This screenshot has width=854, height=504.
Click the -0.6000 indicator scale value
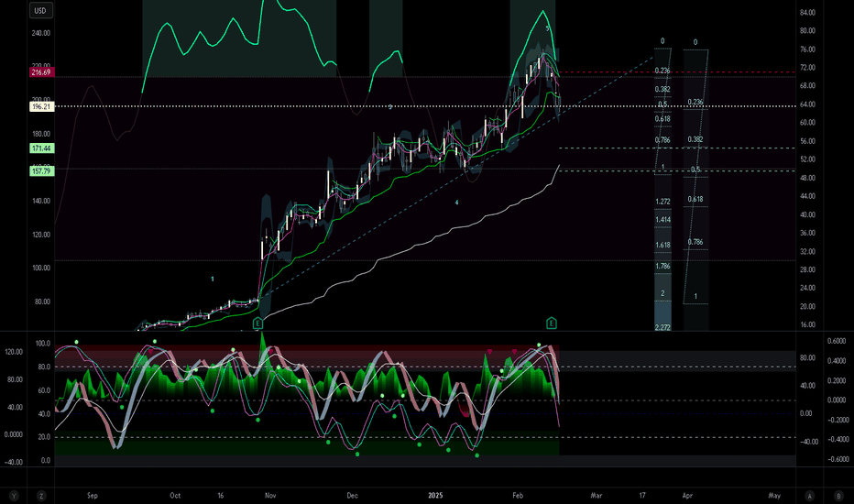(x=838, y=459)
